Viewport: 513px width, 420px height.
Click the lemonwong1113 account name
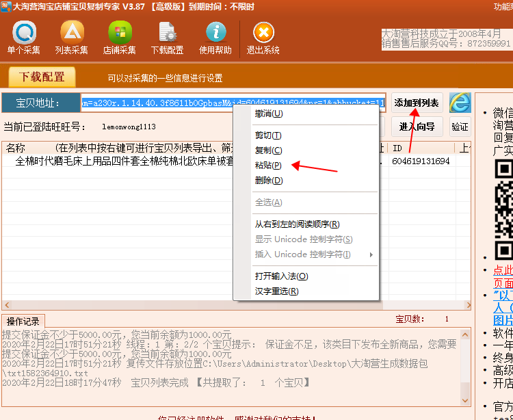tap(129, 127)
